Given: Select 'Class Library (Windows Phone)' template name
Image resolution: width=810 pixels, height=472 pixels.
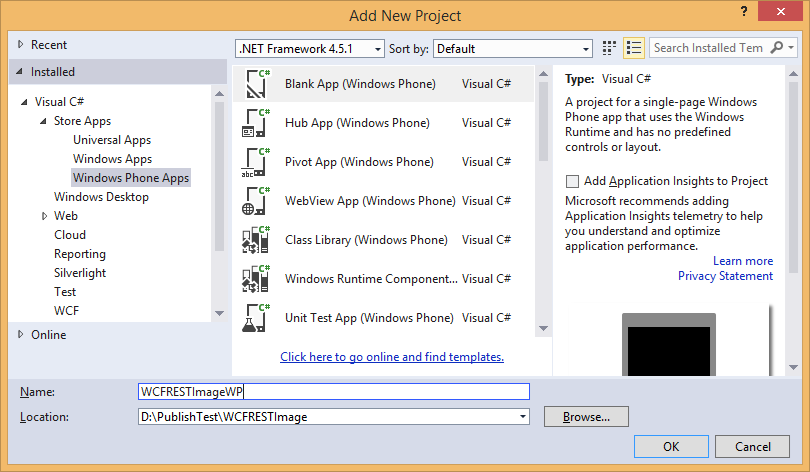Looking at the screenshot, I should [x=366, y=240].
